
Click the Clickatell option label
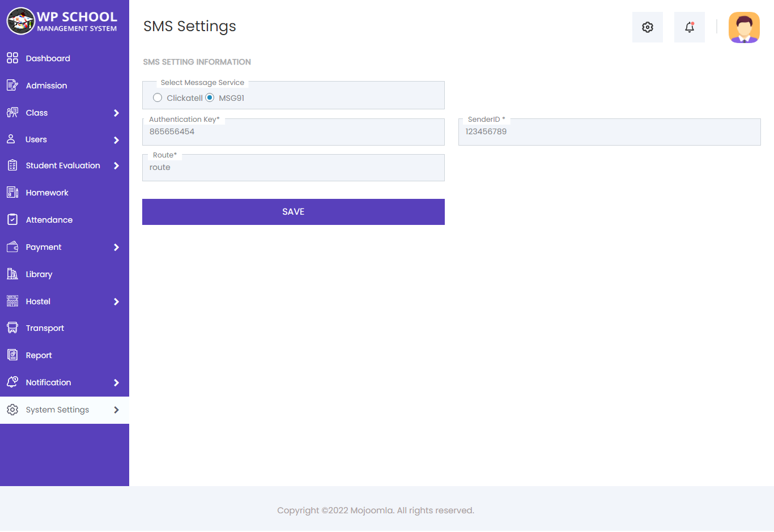coord(185,98)
